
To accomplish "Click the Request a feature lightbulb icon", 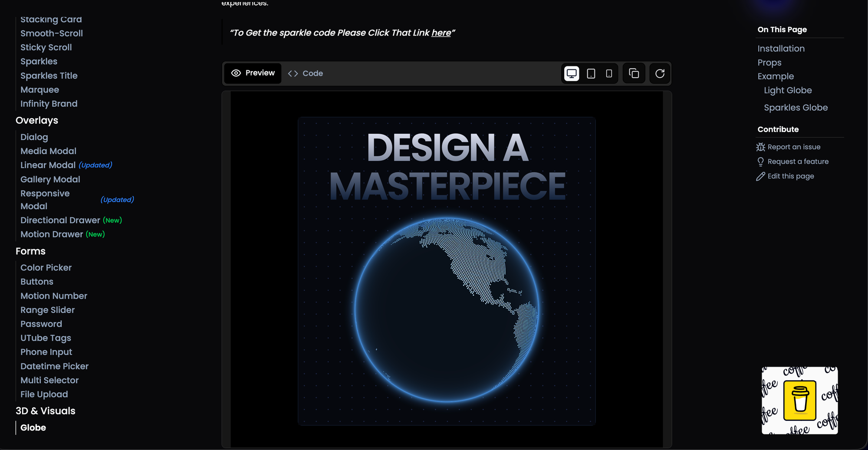I will click(760, 161).
